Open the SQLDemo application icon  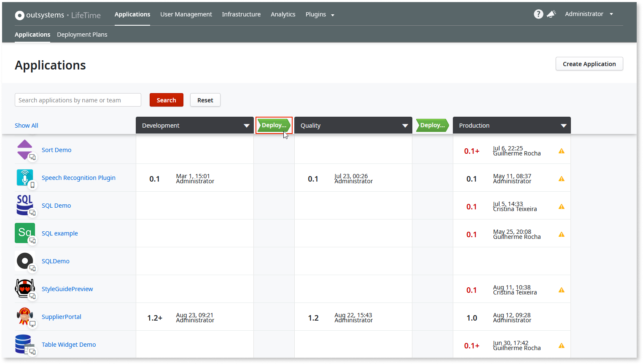coord(25,261)
